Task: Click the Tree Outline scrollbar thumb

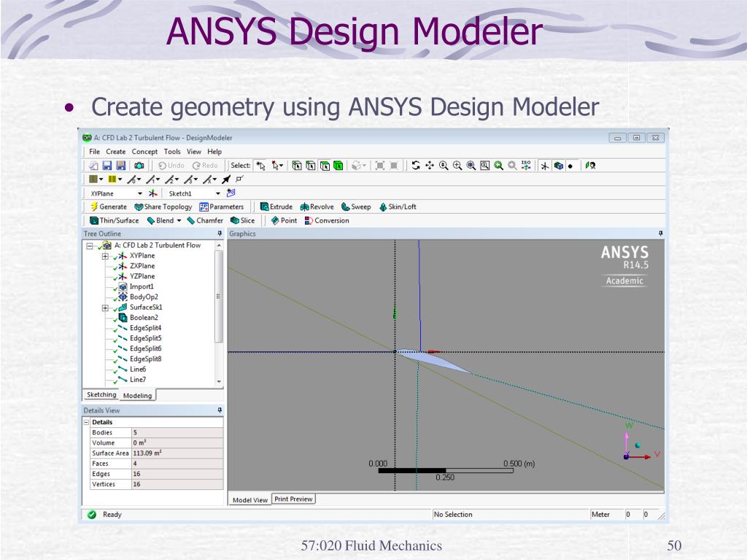Action: coord(219,296)
